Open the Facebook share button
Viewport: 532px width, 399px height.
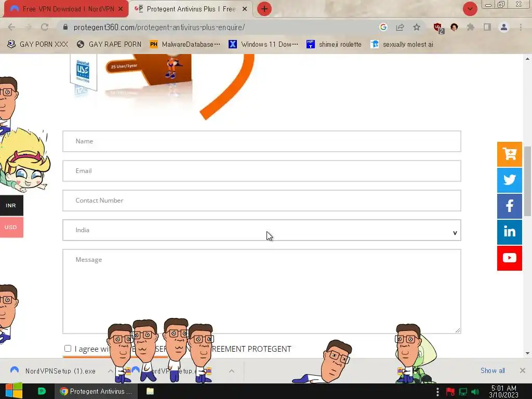point(509,206)
